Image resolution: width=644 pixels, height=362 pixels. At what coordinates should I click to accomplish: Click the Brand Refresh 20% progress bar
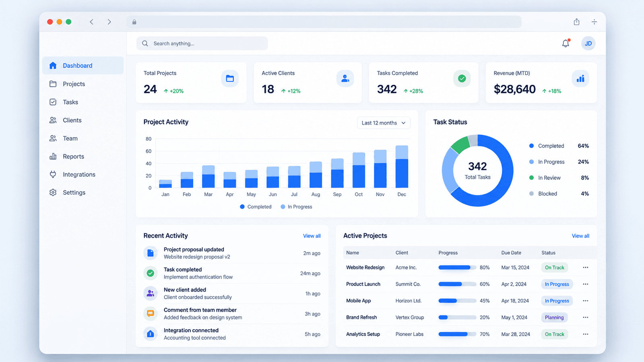tap(457, 317)
